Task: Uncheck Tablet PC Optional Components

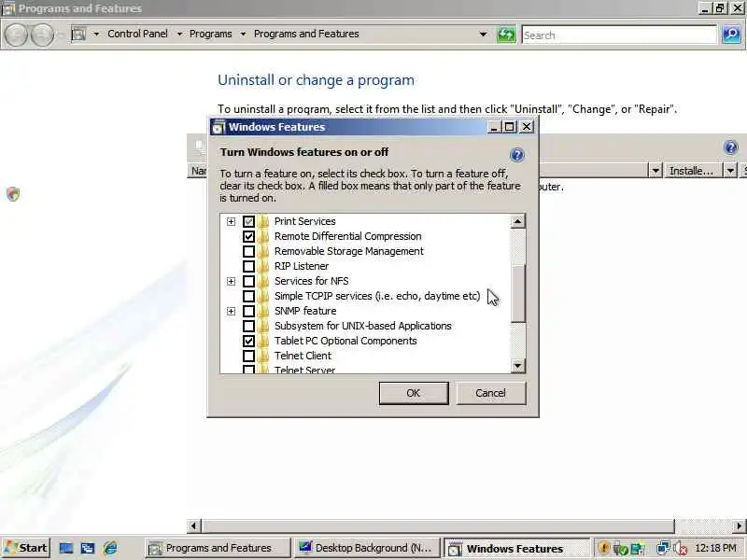Action: pos(248,341)
